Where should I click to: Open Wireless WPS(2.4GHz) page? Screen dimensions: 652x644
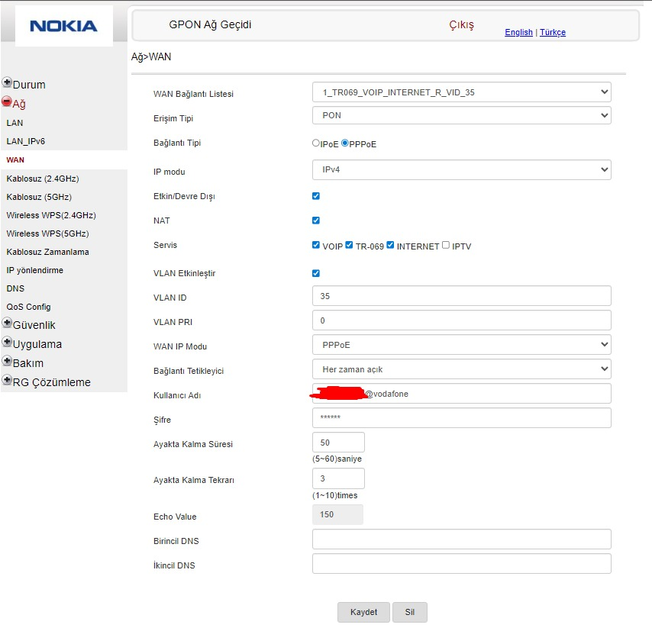51,215
